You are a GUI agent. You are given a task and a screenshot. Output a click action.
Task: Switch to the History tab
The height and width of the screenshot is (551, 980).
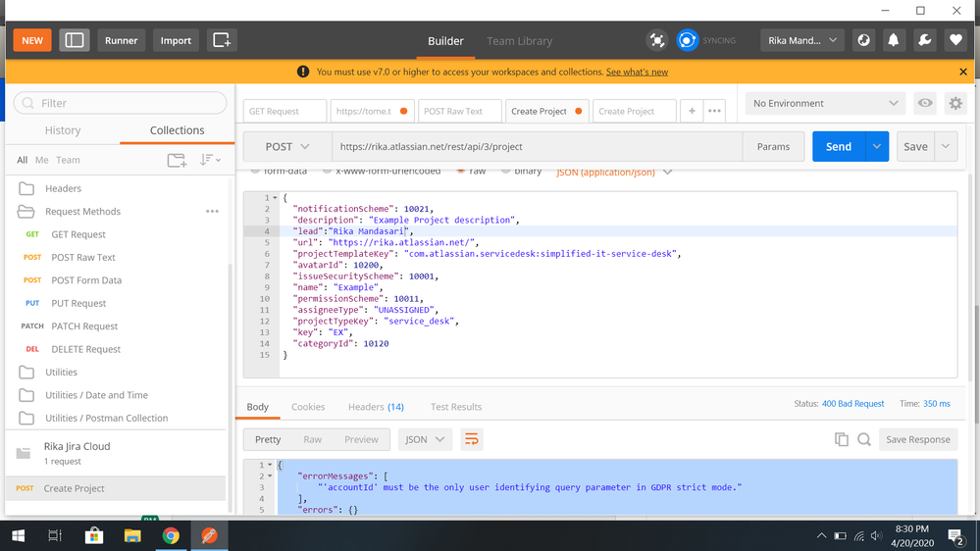(x=63, y=130)
